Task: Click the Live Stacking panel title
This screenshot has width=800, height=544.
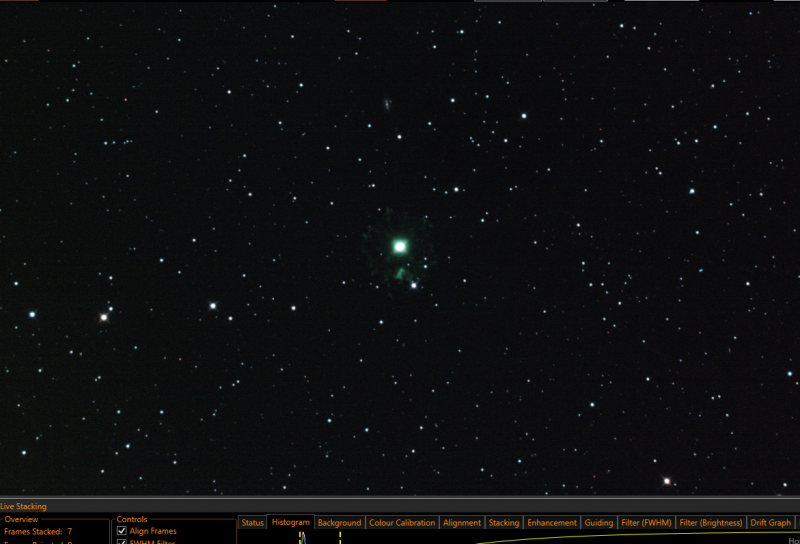Action: tap(23, 506)
